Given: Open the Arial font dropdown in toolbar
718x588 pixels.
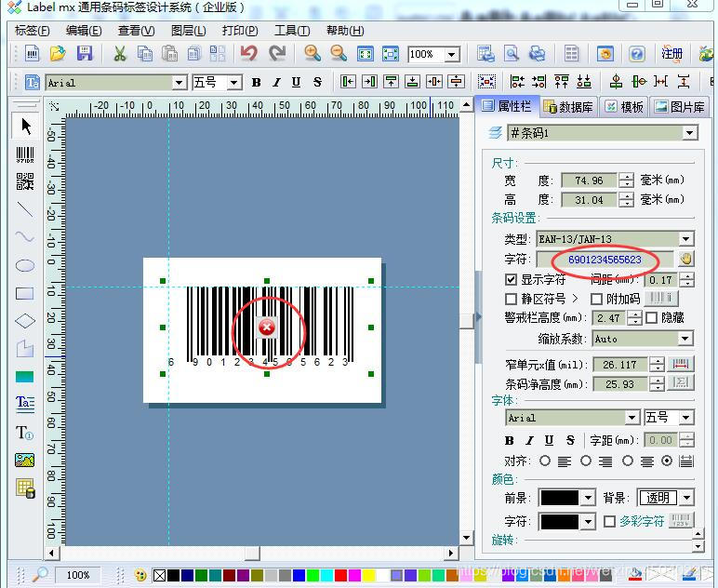Looking at the screenshot, I should pos(179,83).
